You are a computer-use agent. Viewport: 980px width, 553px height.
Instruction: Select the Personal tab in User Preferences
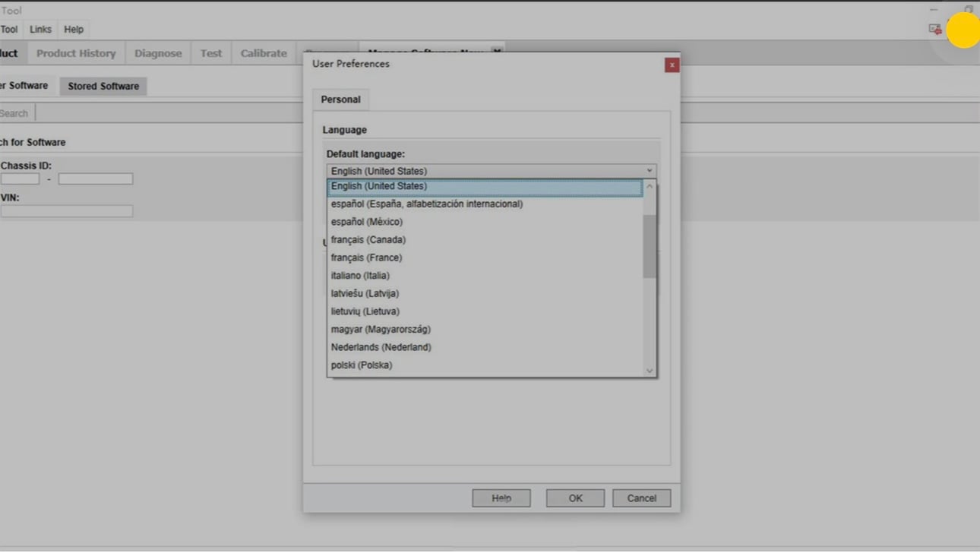tap(340, 100)
